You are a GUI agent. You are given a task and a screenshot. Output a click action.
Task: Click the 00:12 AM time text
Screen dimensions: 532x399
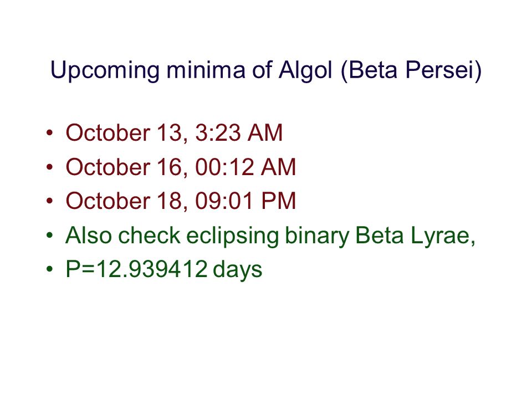pos(245,167)
